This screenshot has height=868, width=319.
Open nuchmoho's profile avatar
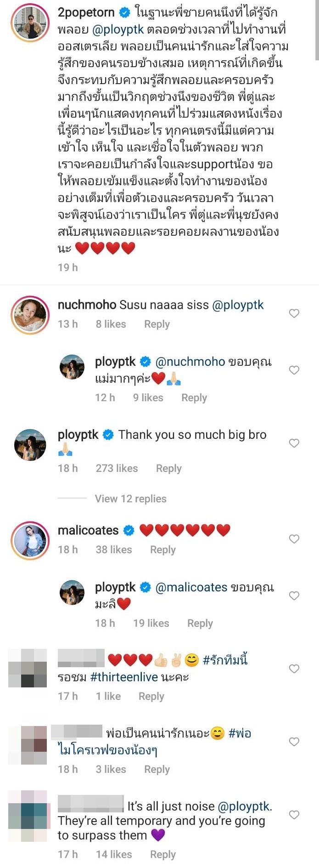[x=30, y=315]
